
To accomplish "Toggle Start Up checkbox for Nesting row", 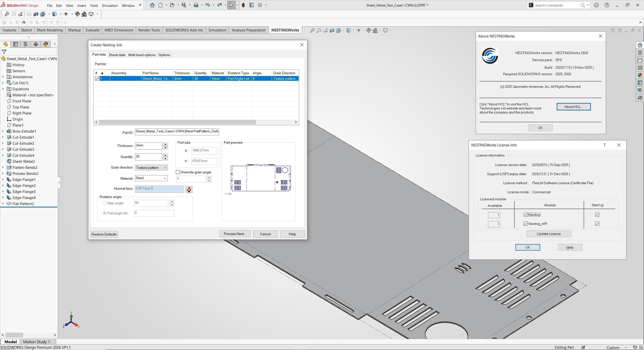I will [x=597, y=215].
